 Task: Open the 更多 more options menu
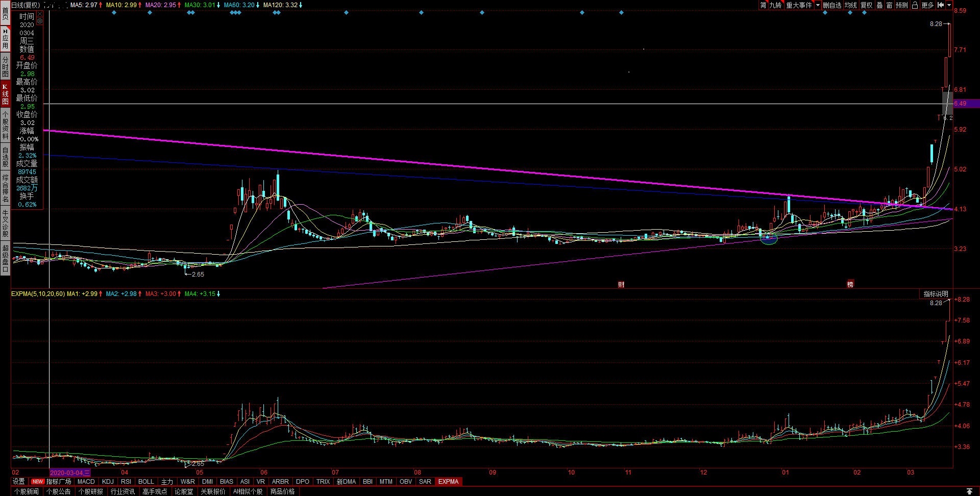click(x=928, y=5)
